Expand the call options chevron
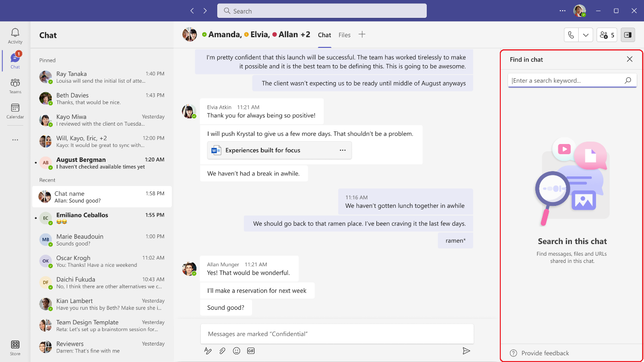This screenshot has height=362, width=644. [x=585, y=34]
